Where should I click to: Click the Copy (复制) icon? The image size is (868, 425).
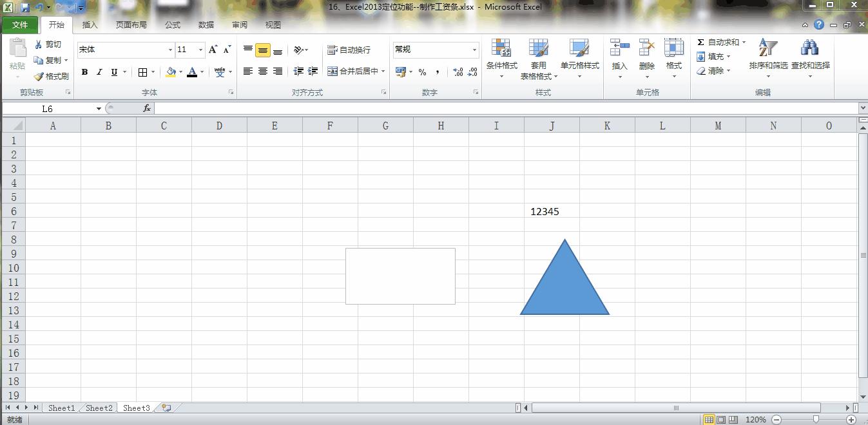[38, 60]
